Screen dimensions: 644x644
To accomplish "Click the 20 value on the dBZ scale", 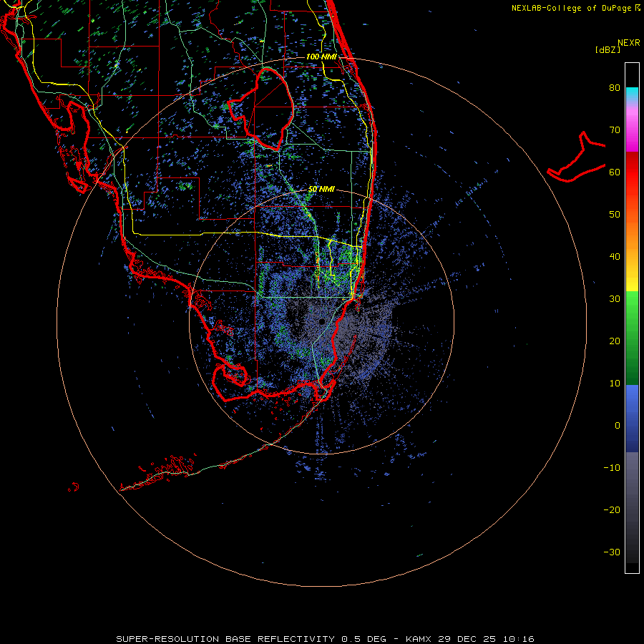I will coord(615,341).
